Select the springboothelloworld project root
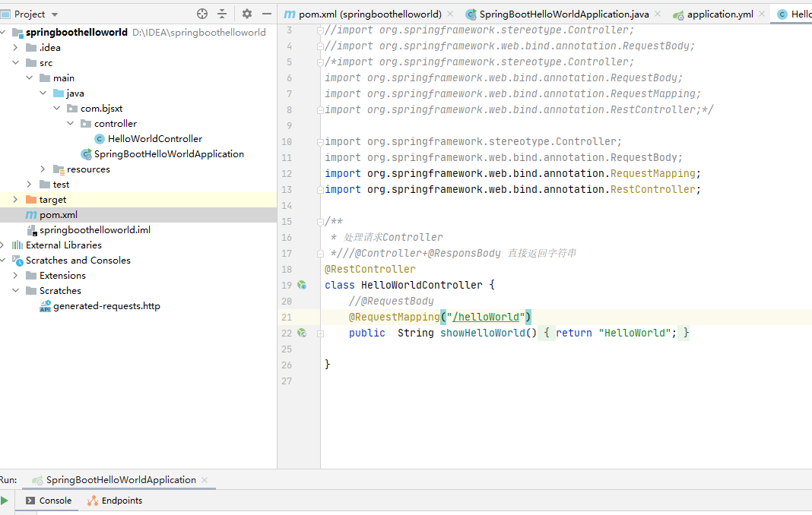Image resolution: width=812 pixels, height=515 pixels. (77, 33)
